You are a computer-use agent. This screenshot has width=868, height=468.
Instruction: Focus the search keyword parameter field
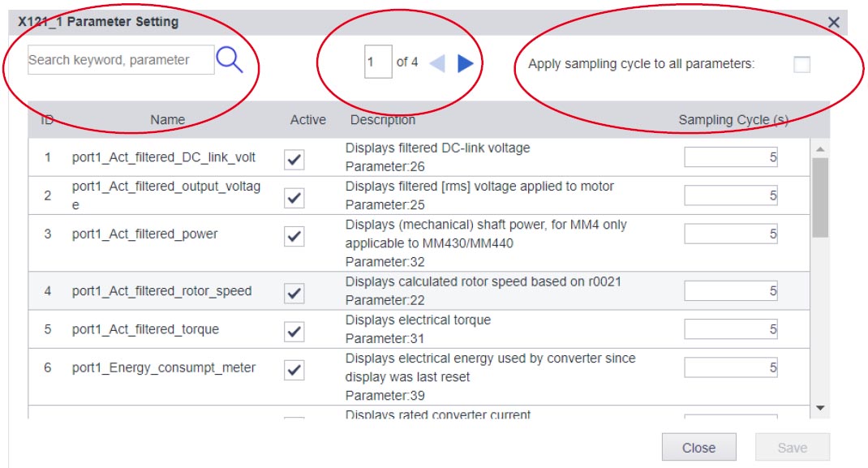(x=121, y=60)
